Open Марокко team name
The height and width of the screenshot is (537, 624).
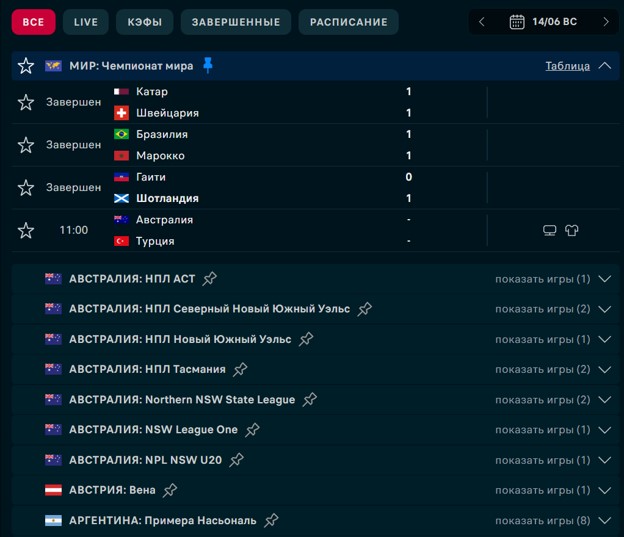pos(160,156)
